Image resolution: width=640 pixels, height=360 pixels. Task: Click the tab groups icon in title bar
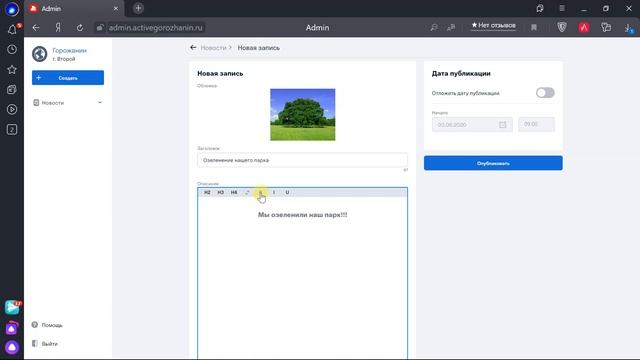coord(540,8)
